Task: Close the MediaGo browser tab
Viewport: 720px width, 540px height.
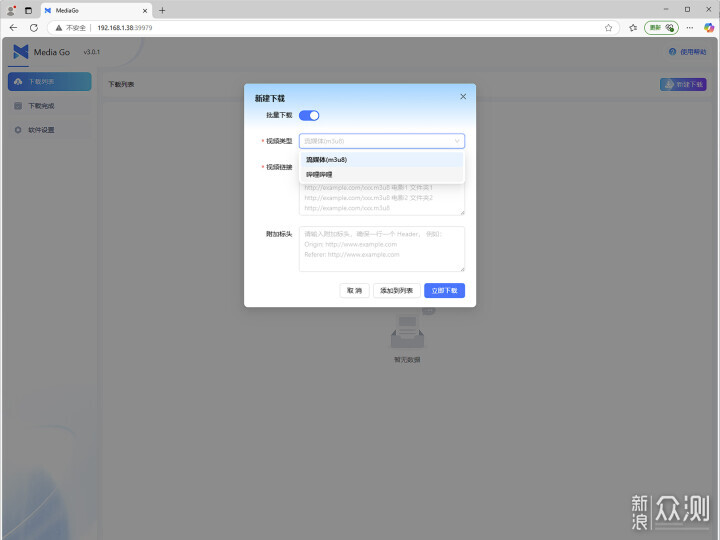Action: pyautogui.click(x=145, y=10)
